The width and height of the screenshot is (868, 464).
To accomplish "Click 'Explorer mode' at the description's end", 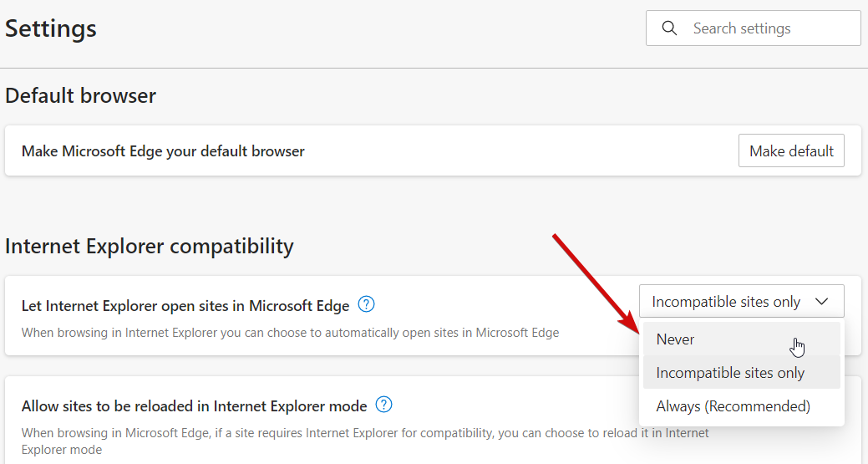I will point(62,450).
